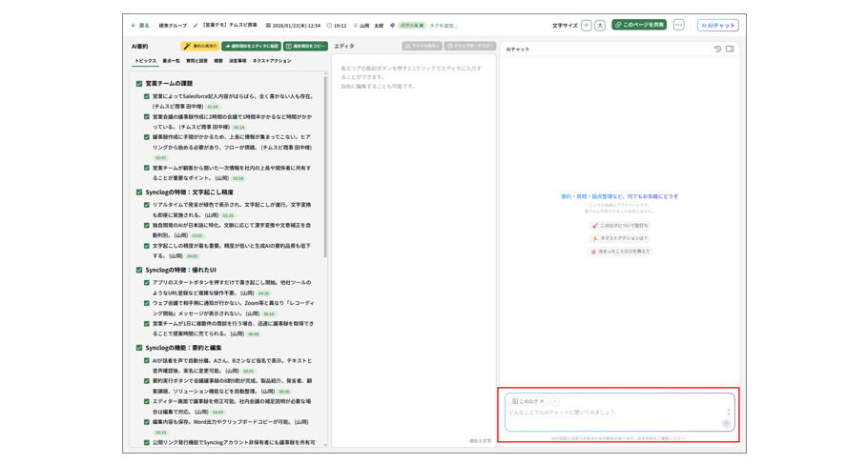The image size is (868, 465).
Task: Switch to the トピックス tab
Action: click(x=146, y=61)
